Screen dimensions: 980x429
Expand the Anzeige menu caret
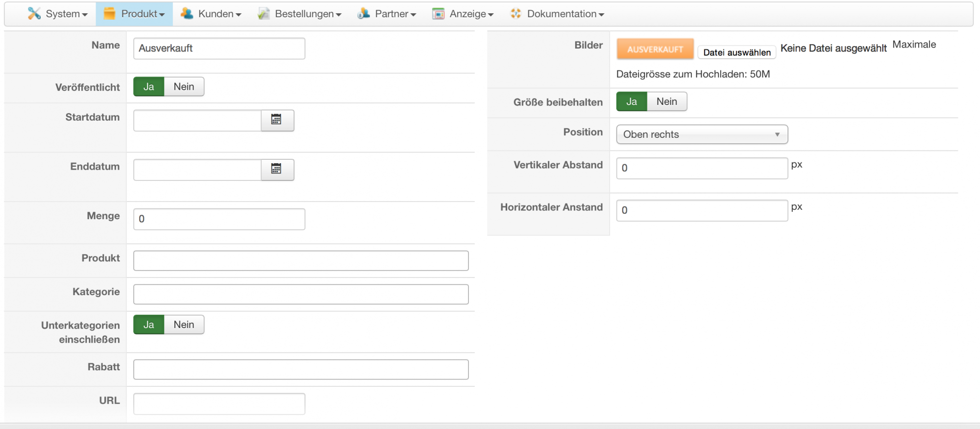[x=490, y=15]
